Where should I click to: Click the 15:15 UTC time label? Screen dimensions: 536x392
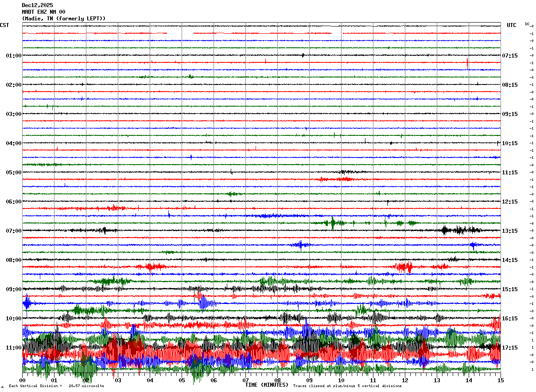pos(510,289)
